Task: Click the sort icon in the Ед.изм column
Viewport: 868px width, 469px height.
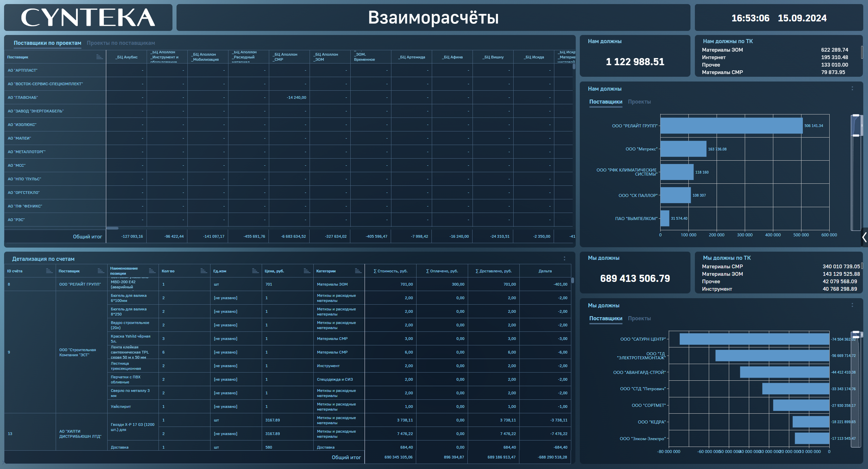Action: [x=255, y=271]
